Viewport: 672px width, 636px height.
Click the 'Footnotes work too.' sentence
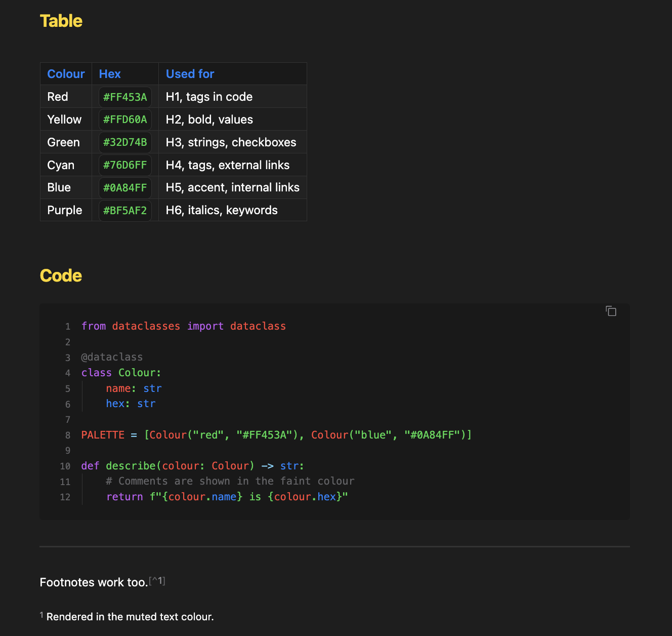click(94, 582)
